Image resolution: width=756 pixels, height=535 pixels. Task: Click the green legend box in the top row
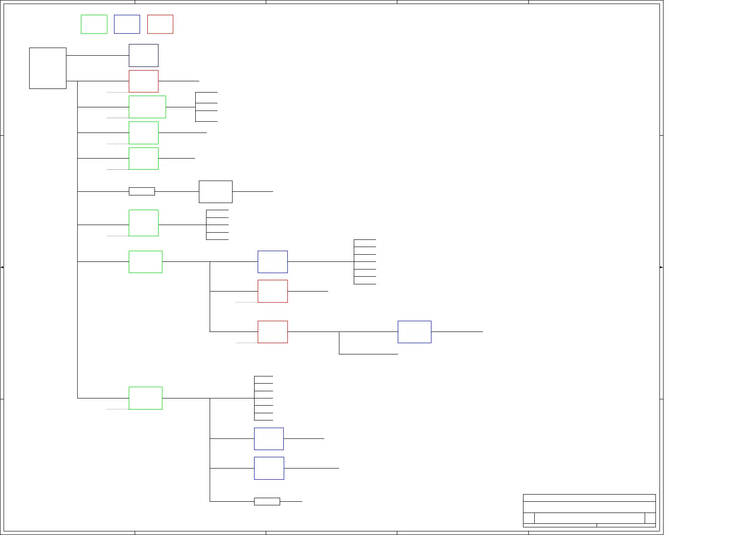94,24
